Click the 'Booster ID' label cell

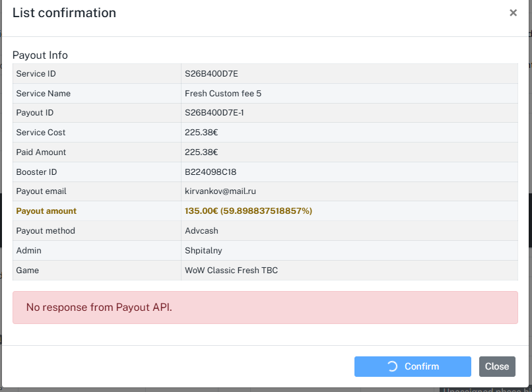(97, 172)
